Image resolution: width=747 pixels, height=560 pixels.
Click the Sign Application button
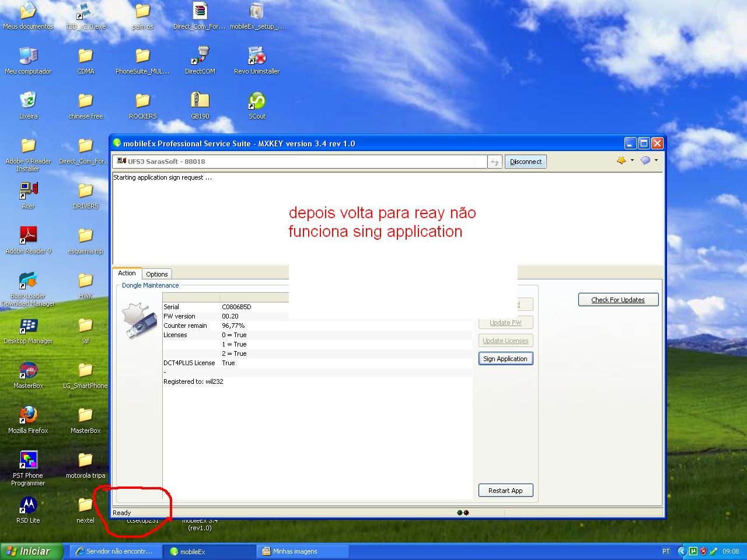tap(505, 359)
